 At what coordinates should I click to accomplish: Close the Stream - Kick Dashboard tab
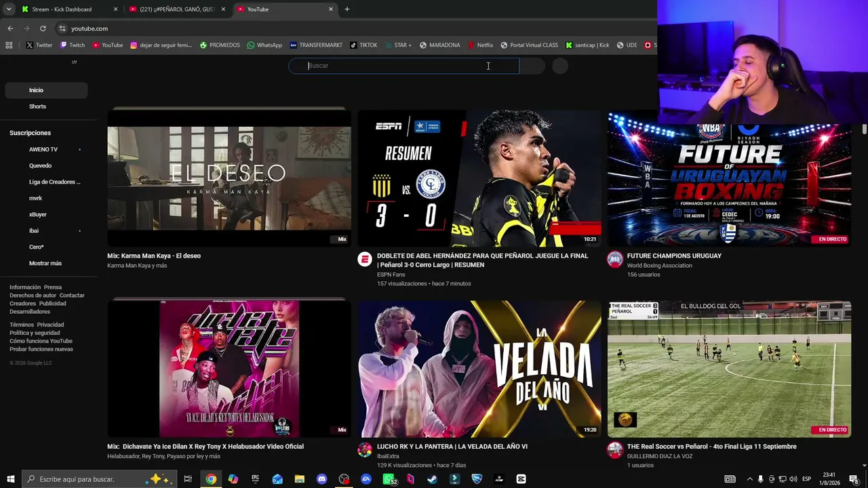(x=115, y=9)
